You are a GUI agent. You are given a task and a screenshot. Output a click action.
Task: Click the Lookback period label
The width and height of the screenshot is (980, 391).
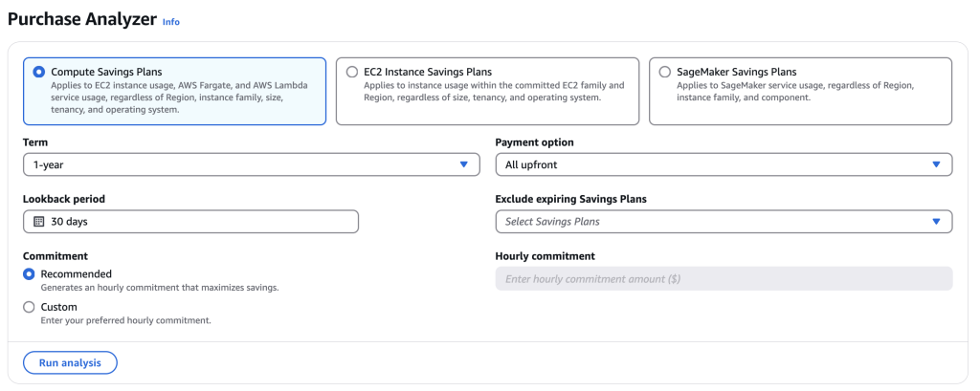click(x=64, y=199)
